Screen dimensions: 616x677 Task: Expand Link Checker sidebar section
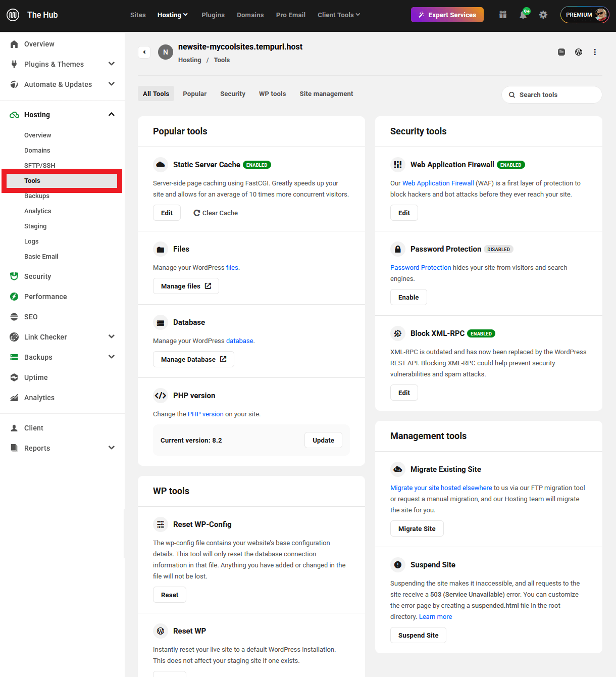(x=112, y=336)
